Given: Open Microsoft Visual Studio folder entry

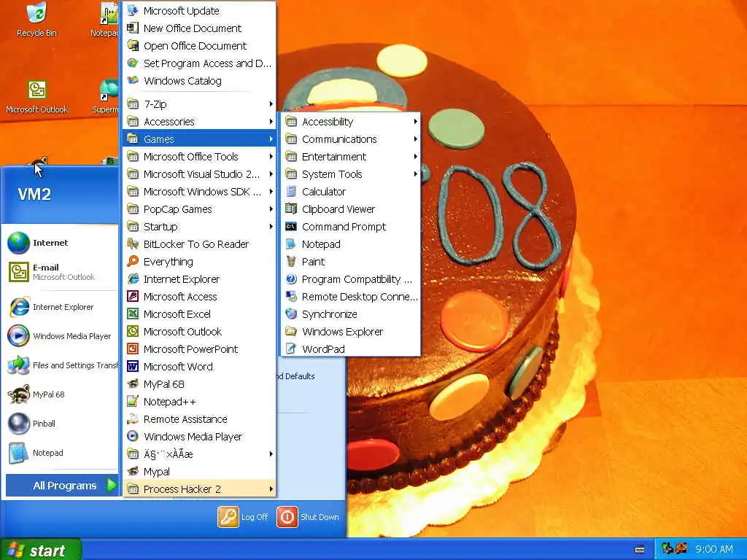Looking at the screenshot, I should click(200, 174).
